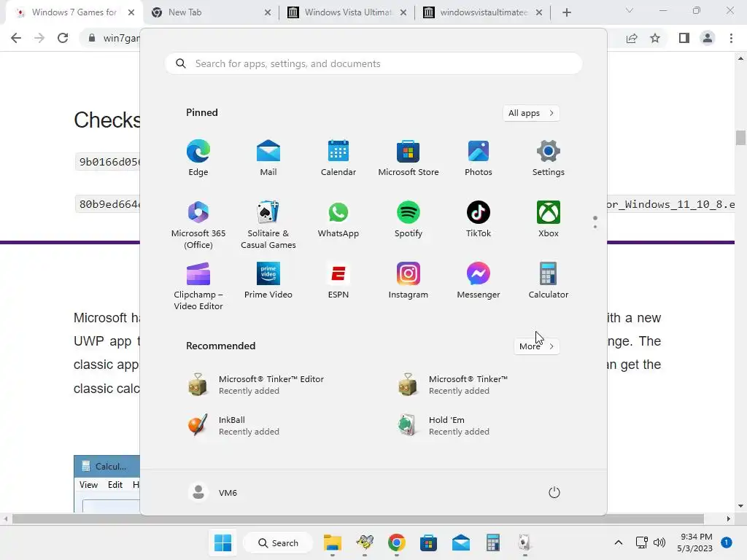
Task: Focus the Start menu search field
Action: (x=373, y=64)
